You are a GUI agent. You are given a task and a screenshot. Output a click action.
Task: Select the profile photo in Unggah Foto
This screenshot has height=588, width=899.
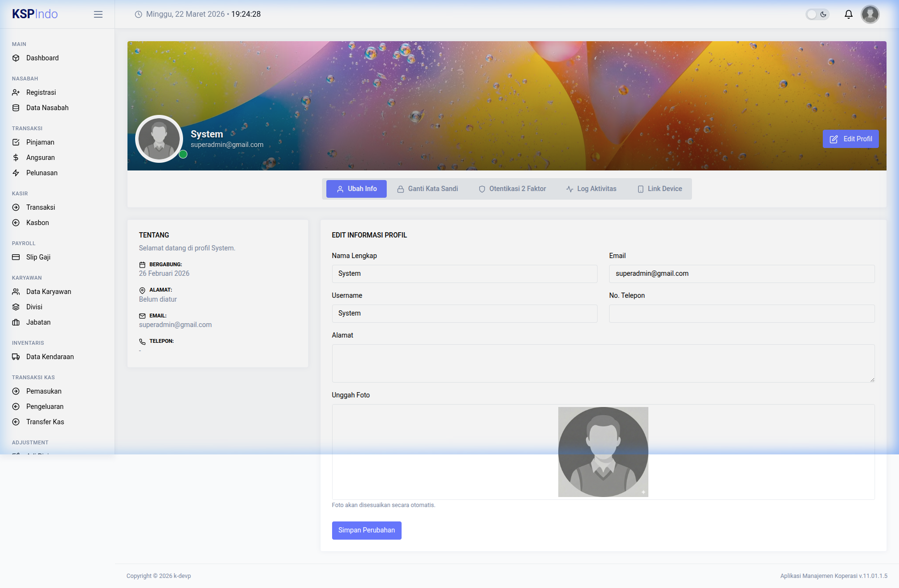tap(603, 452)
